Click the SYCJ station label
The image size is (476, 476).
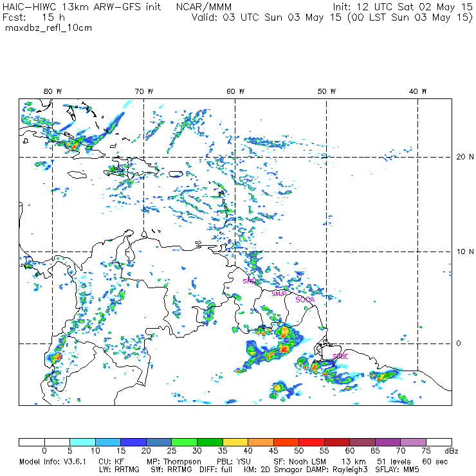pyautogui.click(x=250, y=281)
